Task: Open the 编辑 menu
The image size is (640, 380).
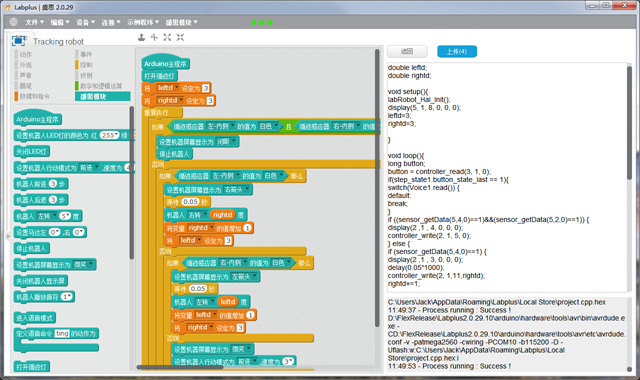Action: click(60, 22)
